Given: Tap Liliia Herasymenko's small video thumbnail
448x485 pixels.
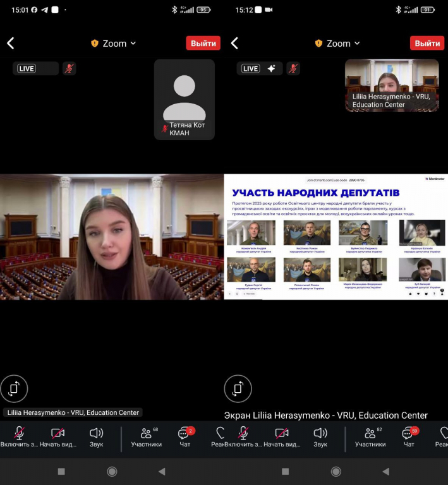Looking at the screenshot, I should (x=392, y=85).
